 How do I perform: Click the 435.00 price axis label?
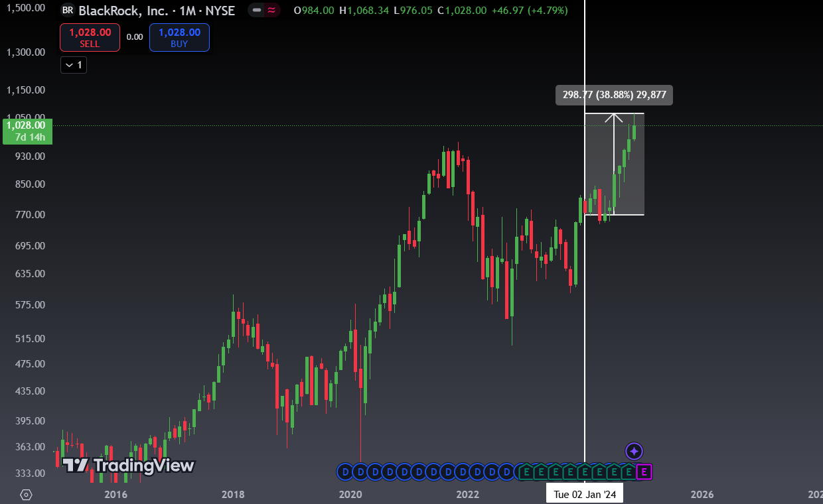pos(30,391)
